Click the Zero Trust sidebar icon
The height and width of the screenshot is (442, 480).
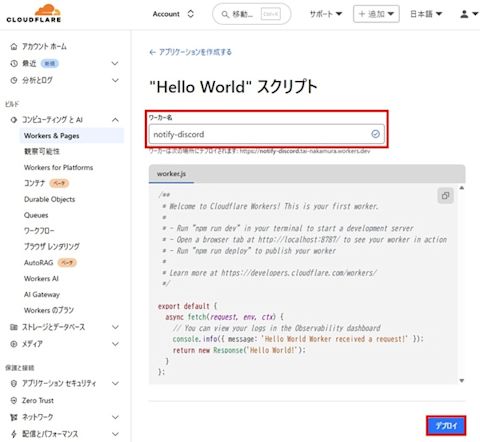click(14, 400)
